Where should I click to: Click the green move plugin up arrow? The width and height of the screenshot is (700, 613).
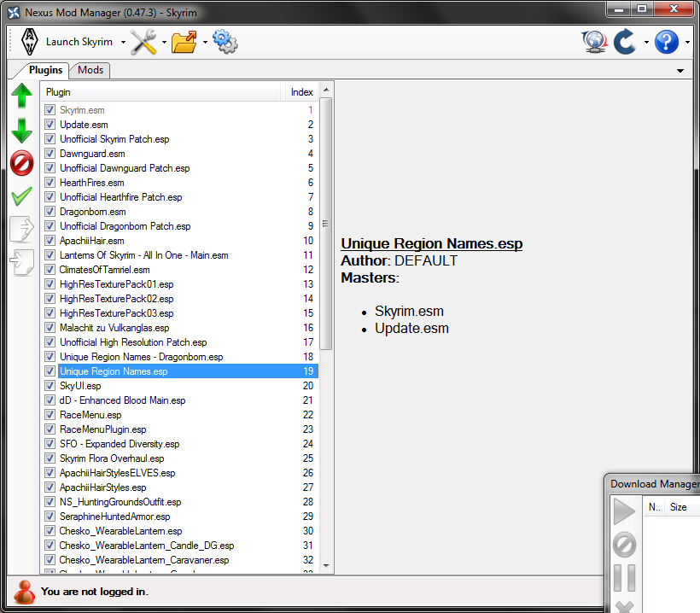(22, 96)
